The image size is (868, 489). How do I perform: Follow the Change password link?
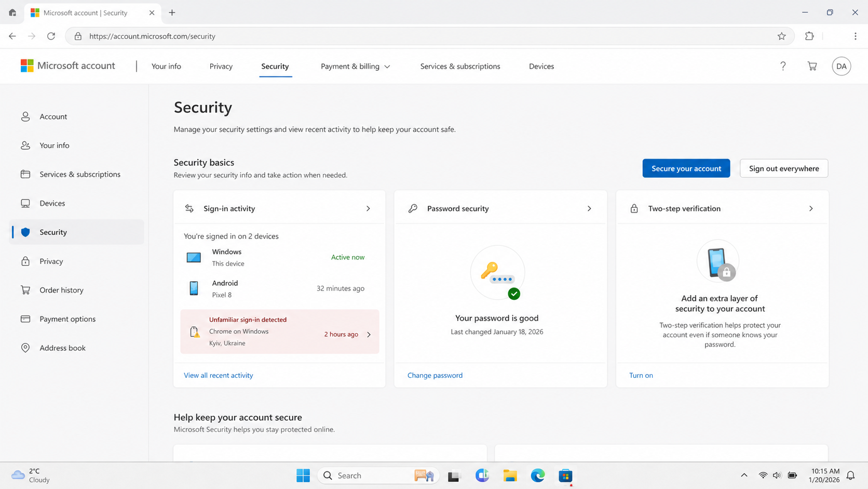click(x=435, y=375)
